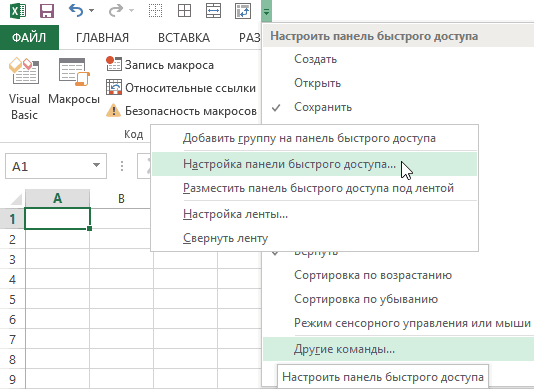This screenshot has height=389, width=534.
Task: Switch to the ВСТАВКА tab
Action: (184, 37)
